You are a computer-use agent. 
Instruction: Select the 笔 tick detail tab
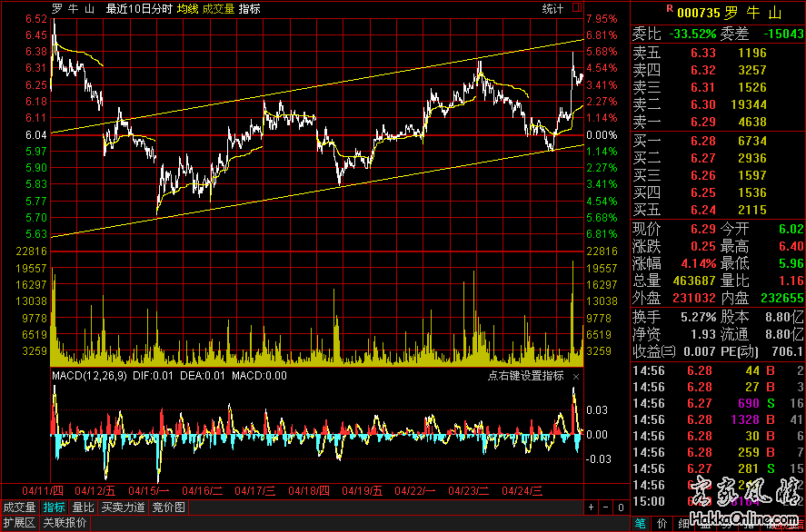click(x=640, y=523)
